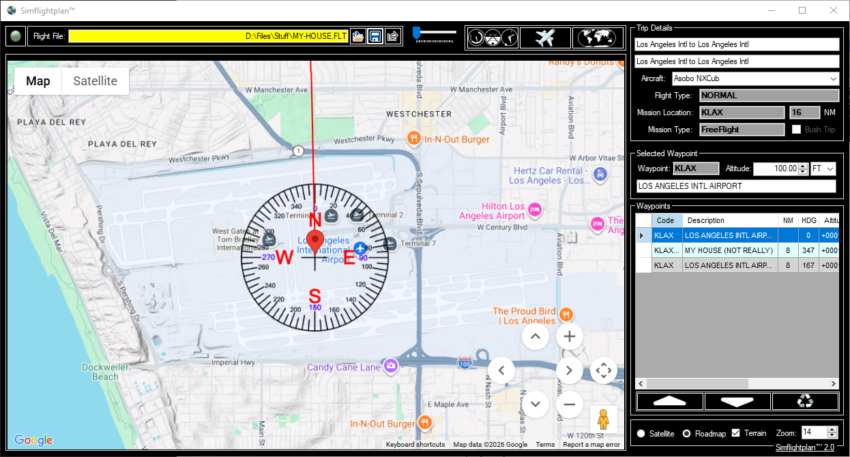Screen dimensions: 850x457
Task: Zoom in on map with plus button
Action: pyautogui.click(x=569, y=337)
